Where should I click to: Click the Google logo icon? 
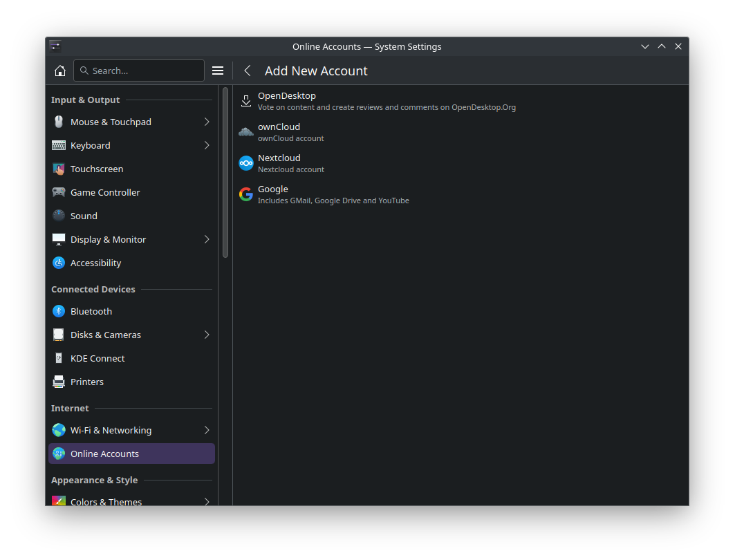(x=245, y=194)
